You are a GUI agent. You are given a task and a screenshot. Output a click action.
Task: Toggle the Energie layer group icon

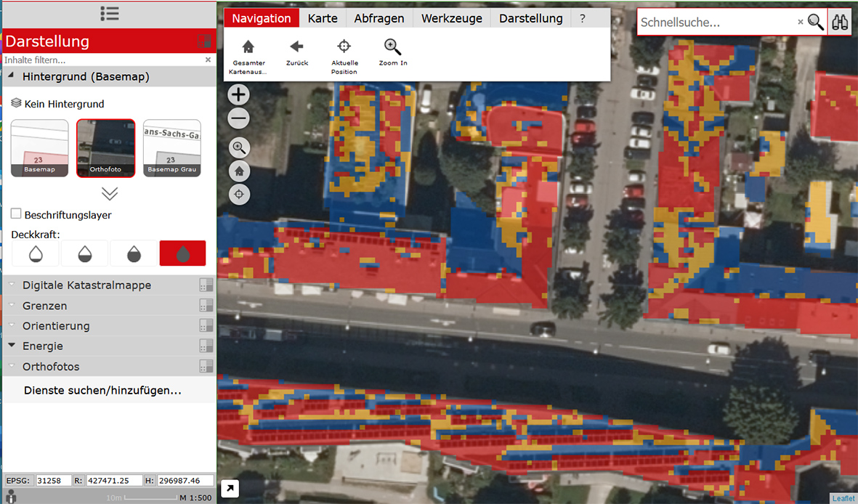(x=206, y=346)
